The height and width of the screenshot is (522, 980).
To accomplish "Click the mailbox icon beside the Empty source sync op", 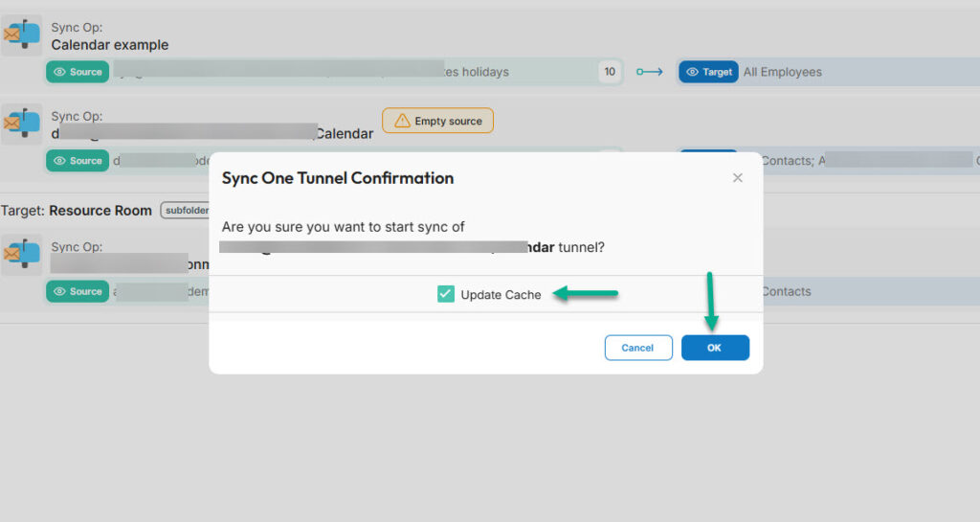I will pyautogui.click(x=22, y=124).
